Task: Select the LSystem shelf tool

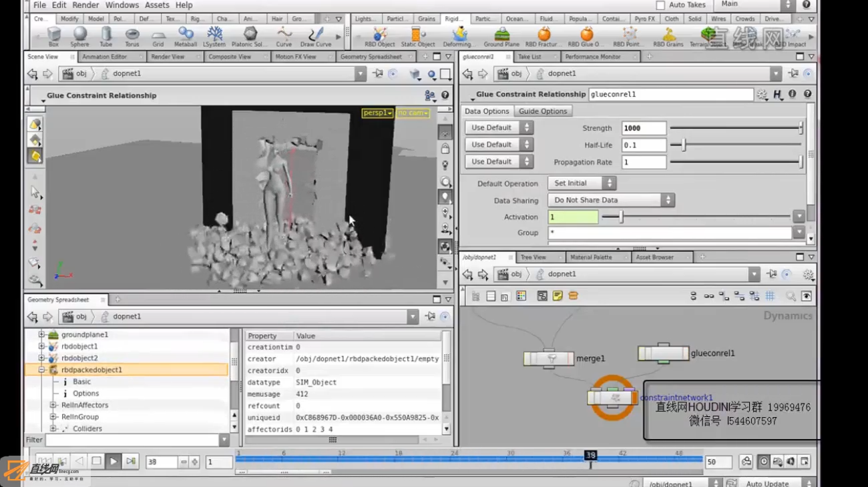Action: coord(214,37)
